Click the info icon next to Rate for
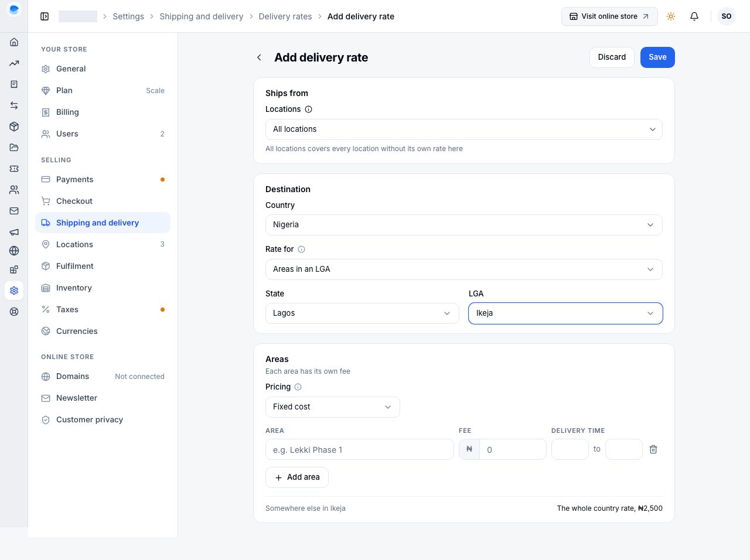The height and width of the screenshot is (560, 750). (302, 249)
